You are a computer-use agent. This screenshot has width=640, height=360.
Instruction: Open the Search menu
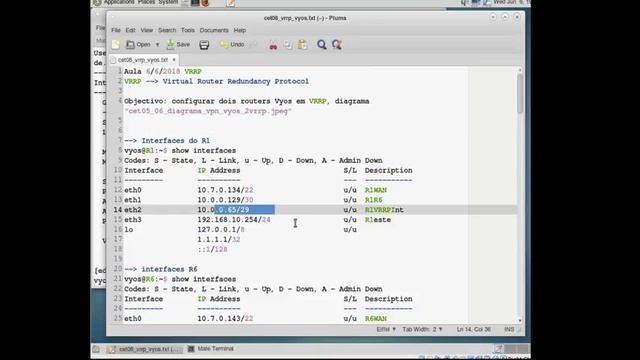click(x=167, y=30)
